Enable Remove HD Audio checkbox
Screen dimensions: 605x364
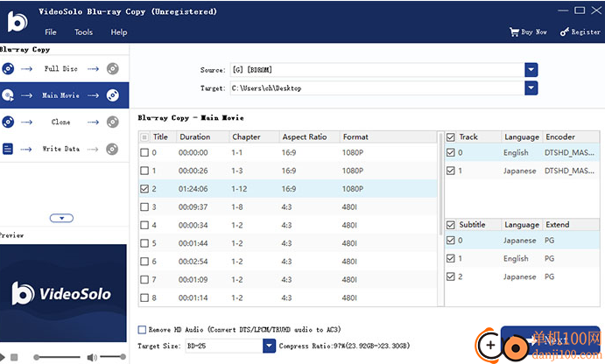pos(142,329)
